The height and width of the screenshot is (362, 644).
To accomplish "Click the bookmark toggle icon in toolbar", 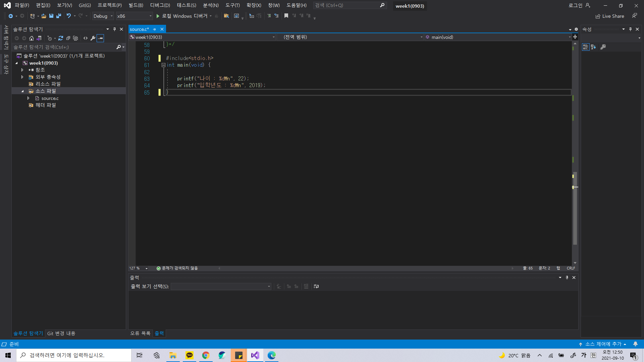I will pyautogui.click(x=286, y=16).
